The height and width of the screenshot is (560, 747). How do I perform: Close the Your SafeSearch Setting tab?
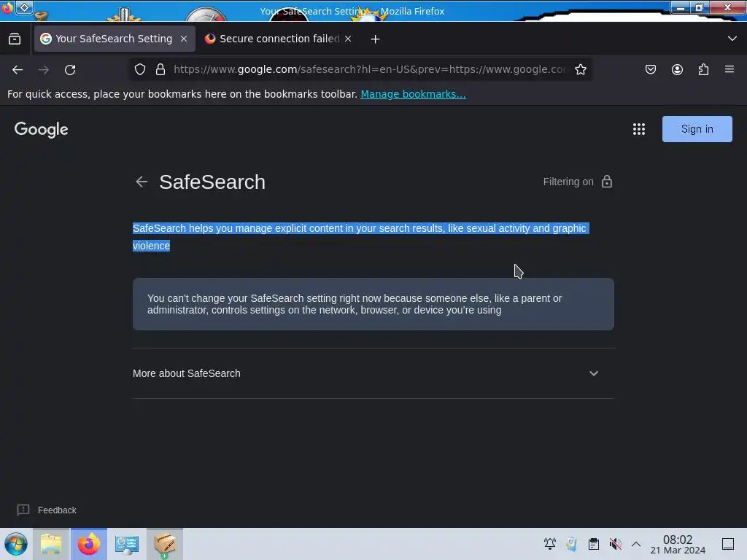(x=184, y=39)
